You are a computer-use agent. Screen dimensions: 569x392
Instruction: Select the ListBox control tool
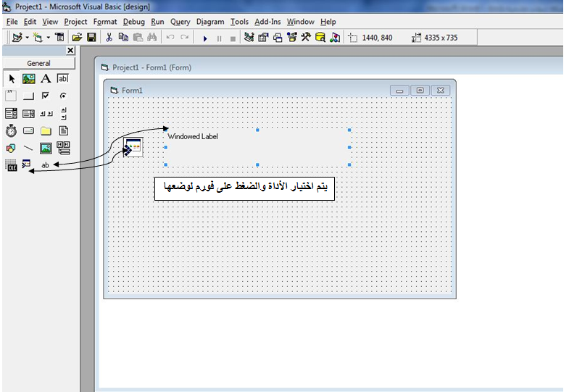pos(28,114)
